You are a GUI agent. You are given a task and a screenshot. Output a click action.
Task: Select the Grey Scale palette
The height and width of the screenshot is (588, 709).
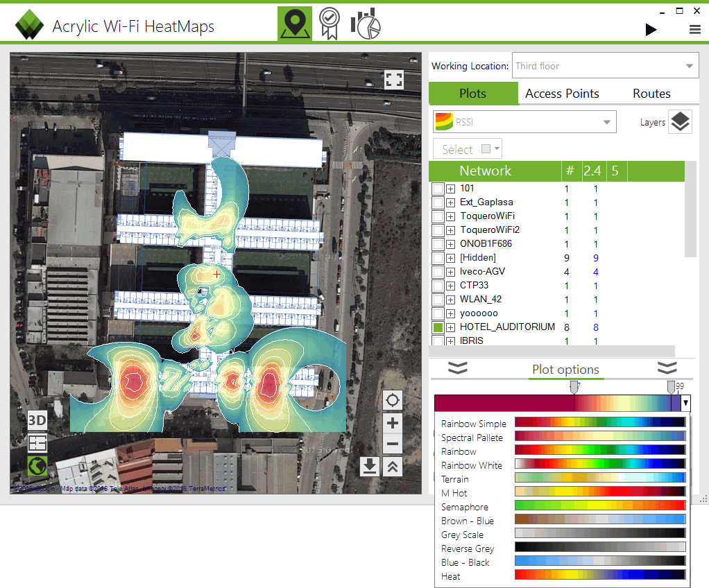563,535
